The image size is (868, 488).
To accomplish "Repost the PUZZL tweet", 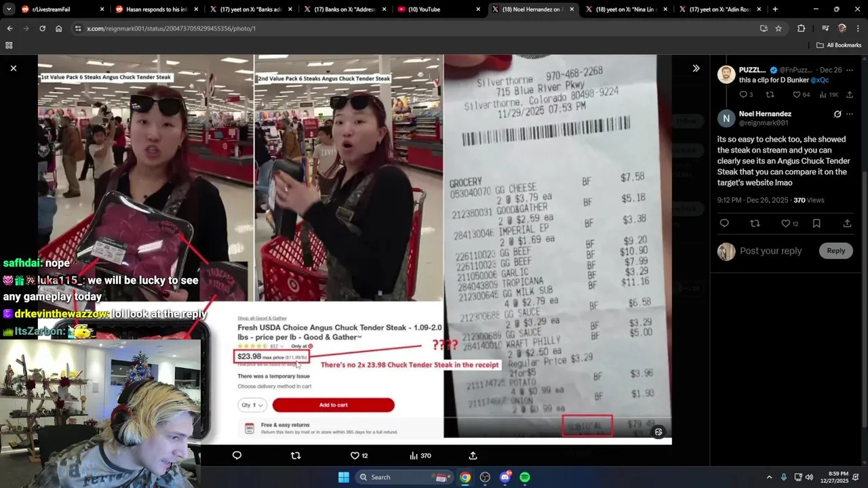I will coord(770,95).
